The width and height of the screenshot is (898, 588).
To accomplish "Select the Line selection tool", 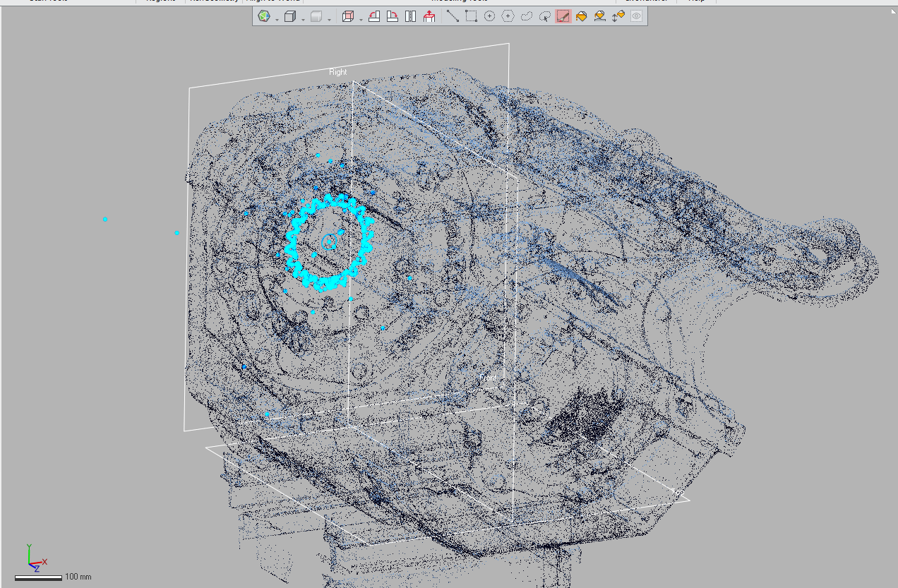I will pos(453,16).
